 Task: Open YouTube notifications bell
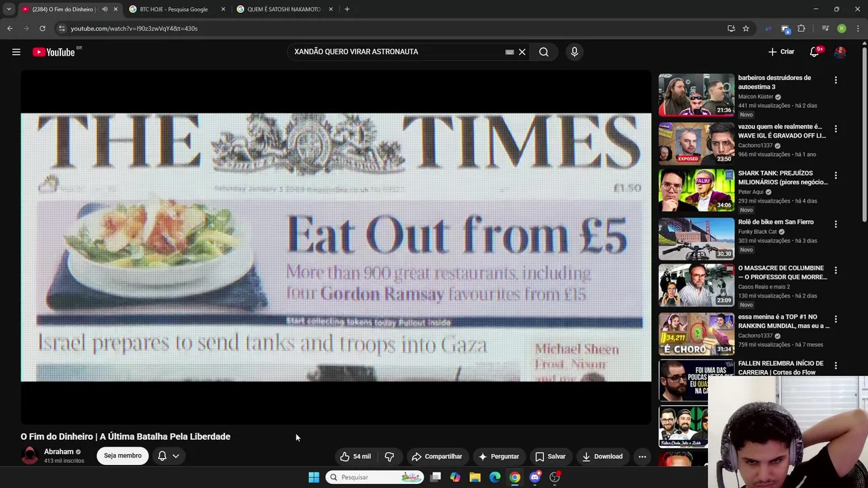point(814,52)
